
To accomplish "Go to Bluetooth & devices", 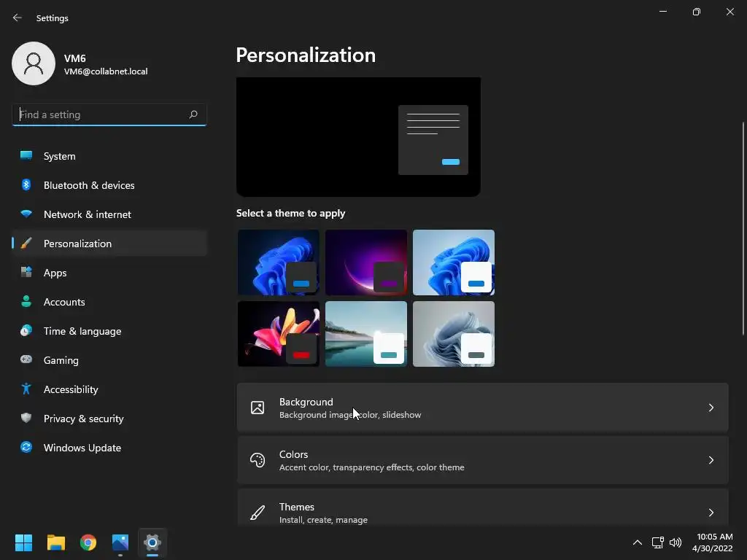I will click(109, 185).
